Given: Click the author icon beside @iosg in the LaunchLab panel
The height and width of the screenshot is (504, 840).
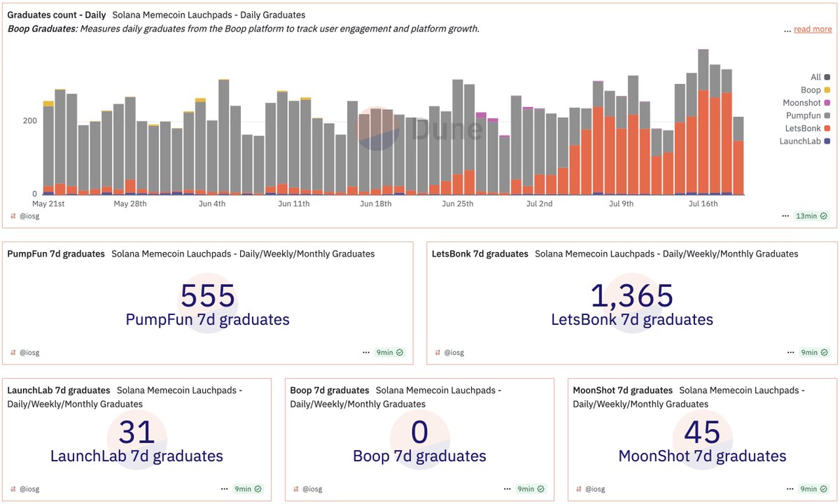Looking at the screenshot, I should 13,489.
